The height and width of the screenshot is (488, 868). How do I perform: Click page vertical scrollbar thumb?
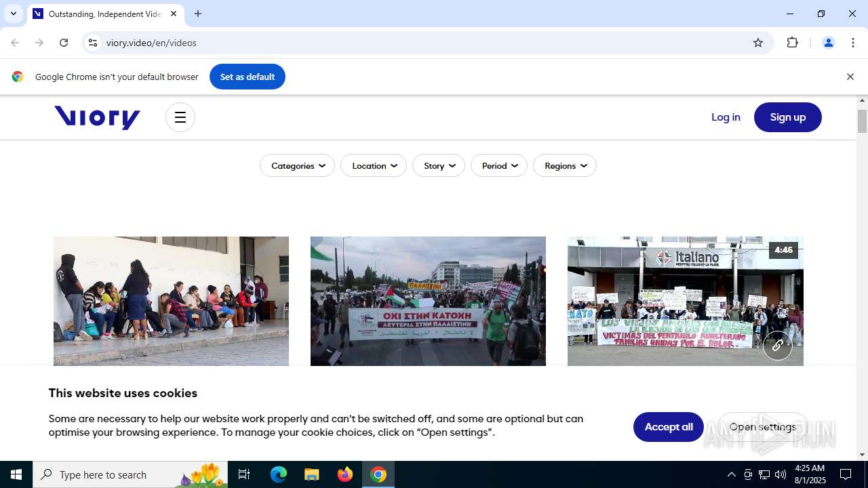click(x=863, y=121)
